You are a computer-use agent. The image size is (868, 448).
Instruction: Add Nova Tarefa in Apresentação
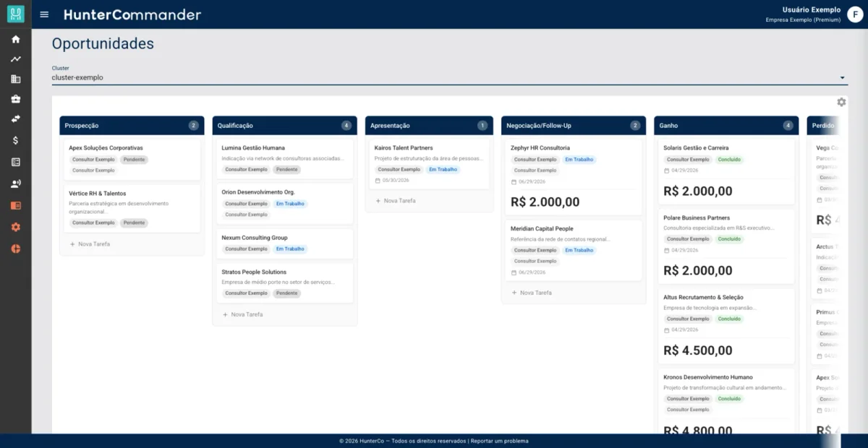point(395,201)
